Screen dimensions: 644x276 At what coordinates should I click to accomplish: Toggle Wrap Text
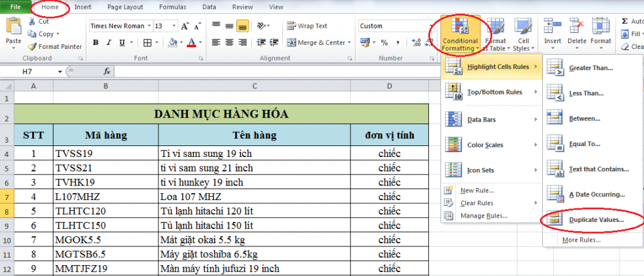pyautogui.click(x=307, y=26)
